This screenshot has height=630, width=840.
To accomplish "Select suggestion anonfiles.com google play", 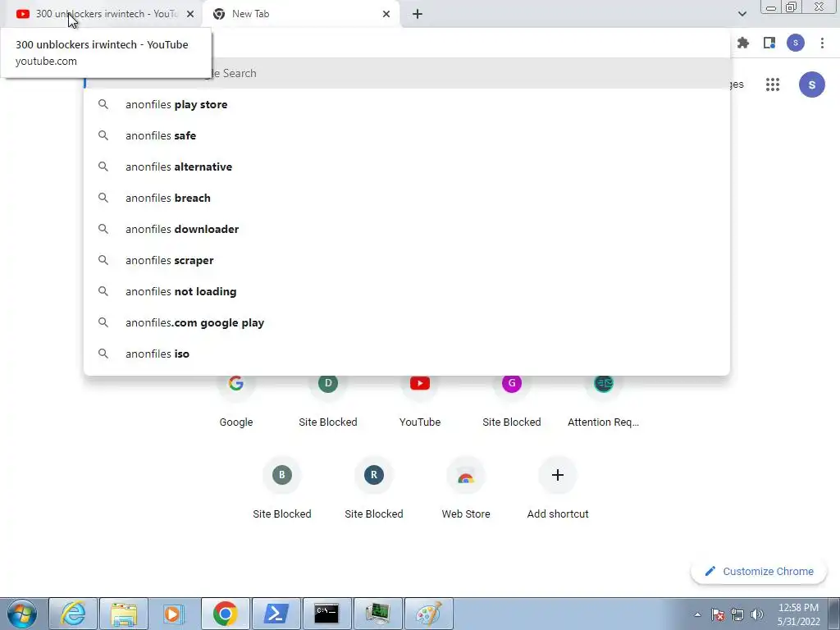I will tap(407, 322).
